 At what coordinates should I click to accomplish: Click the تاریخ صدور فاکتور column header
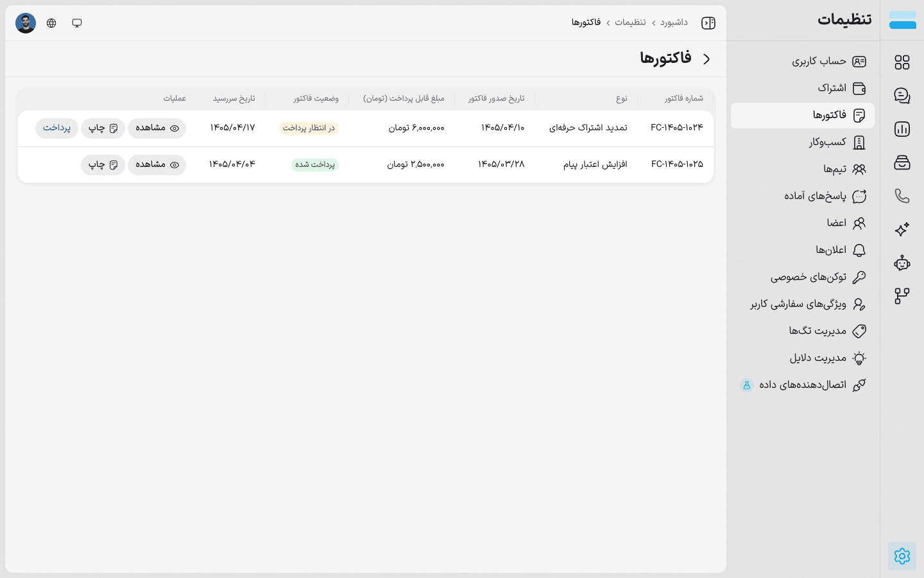tap(496, 98)
